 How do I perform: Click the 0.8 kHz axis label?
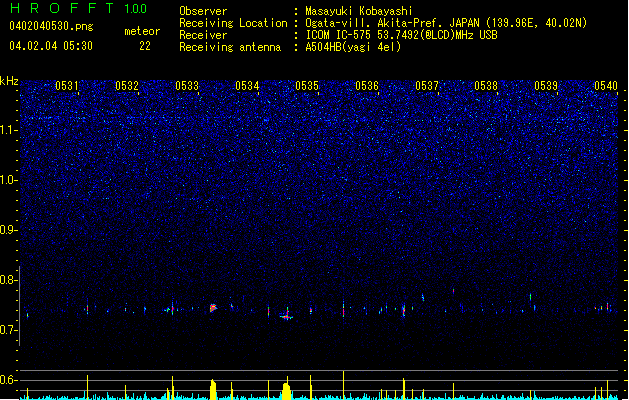pyautogui.click(x=8, y=280)
